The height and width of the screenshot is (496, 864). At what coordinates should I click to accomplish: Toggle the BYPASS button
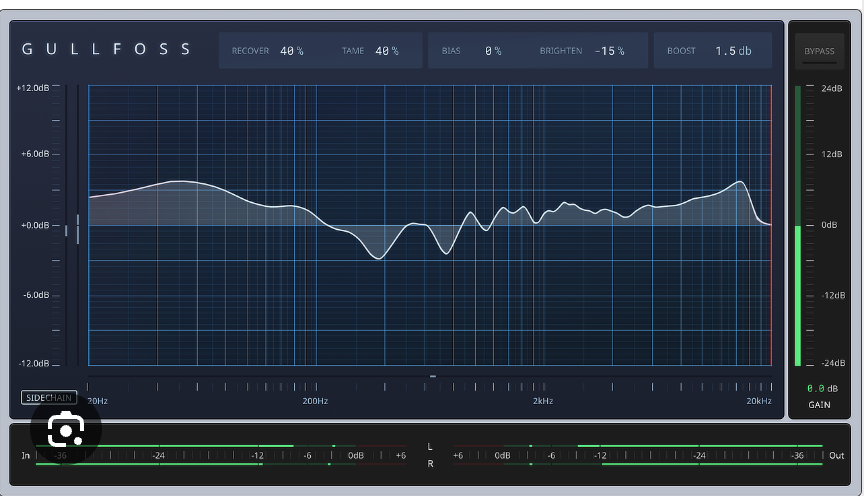click(819, 51)
